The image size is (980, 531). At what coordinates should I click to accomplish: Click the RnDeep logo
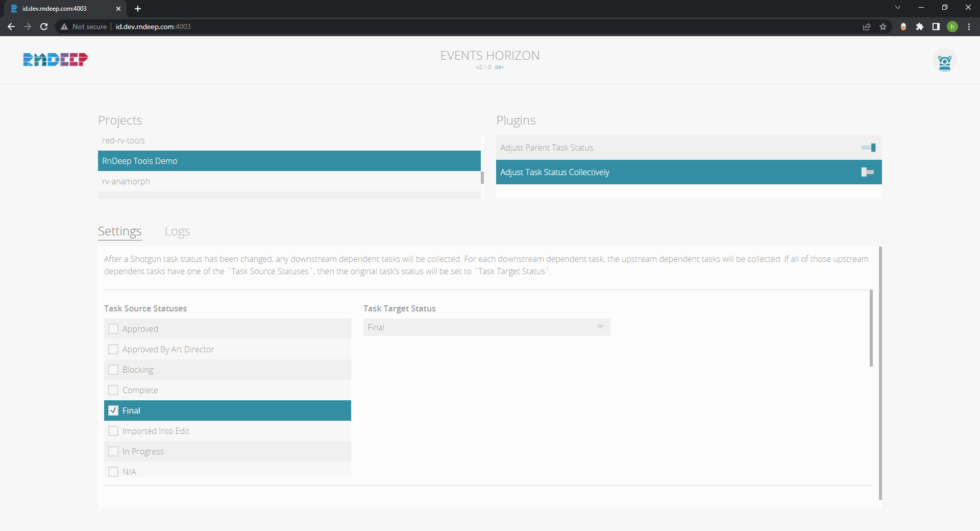[55, 60]
